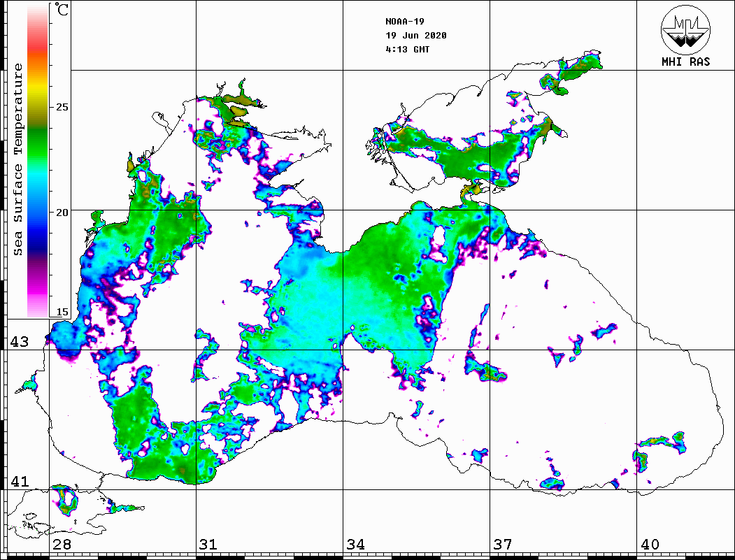Click the 'MHI RAS' label text
Viewport: 735px width, 560px height.
tap(685, 62)
